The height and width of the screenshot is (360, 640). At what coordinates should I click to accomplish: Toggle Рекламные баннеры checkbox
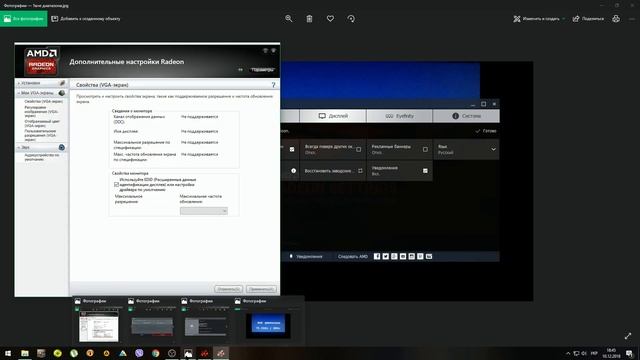click(425, 149)
